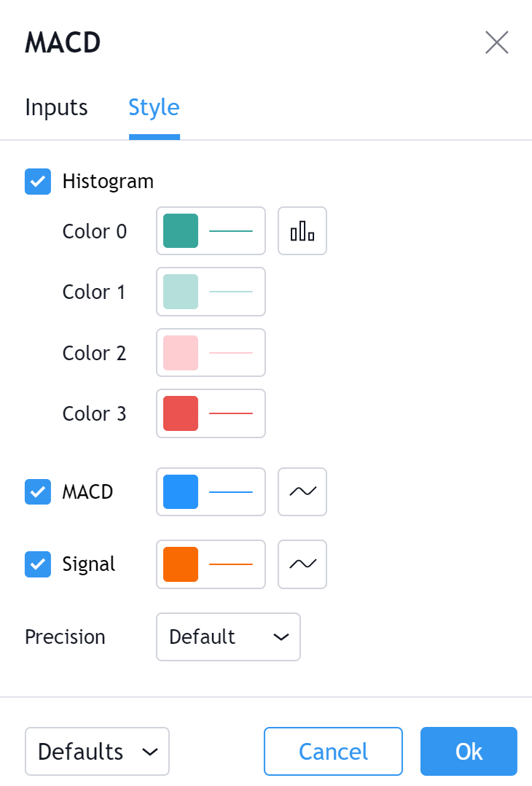
Task: Switch to the Inputs tab
Action: click(56, 108)
